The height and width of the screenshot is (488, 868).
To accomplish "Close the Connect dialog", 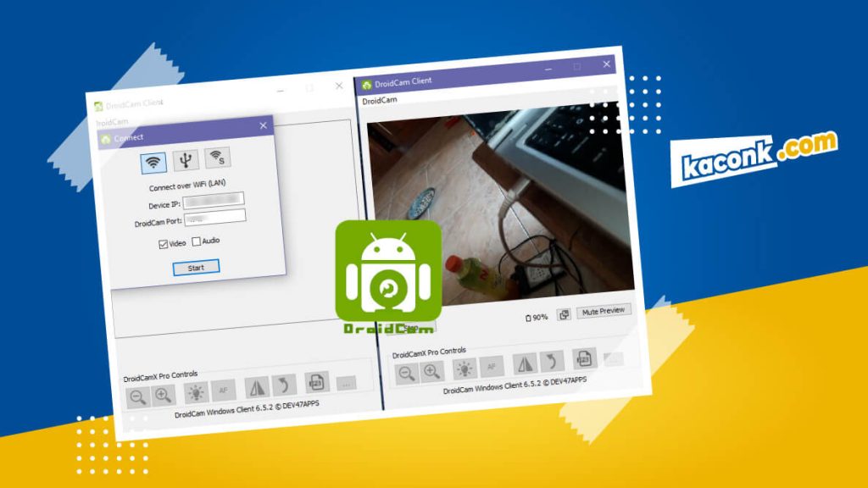I will click(263, 125).
